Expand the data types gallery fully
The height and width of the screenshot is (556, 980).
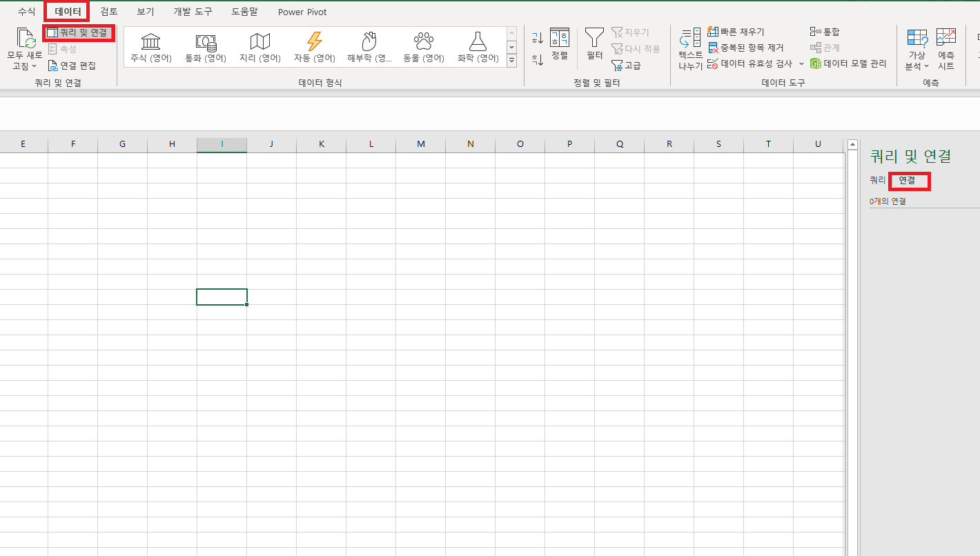pos(511,60)
